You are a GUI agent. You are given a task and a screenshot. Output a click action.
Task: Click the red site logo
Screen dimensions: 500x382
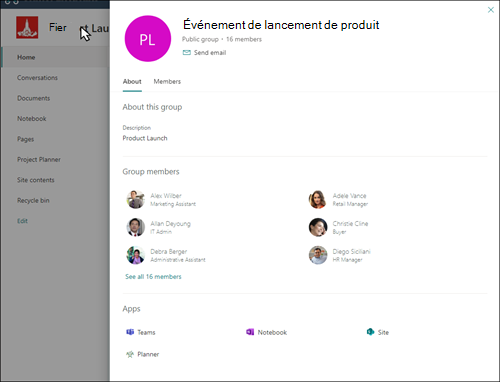27,27
